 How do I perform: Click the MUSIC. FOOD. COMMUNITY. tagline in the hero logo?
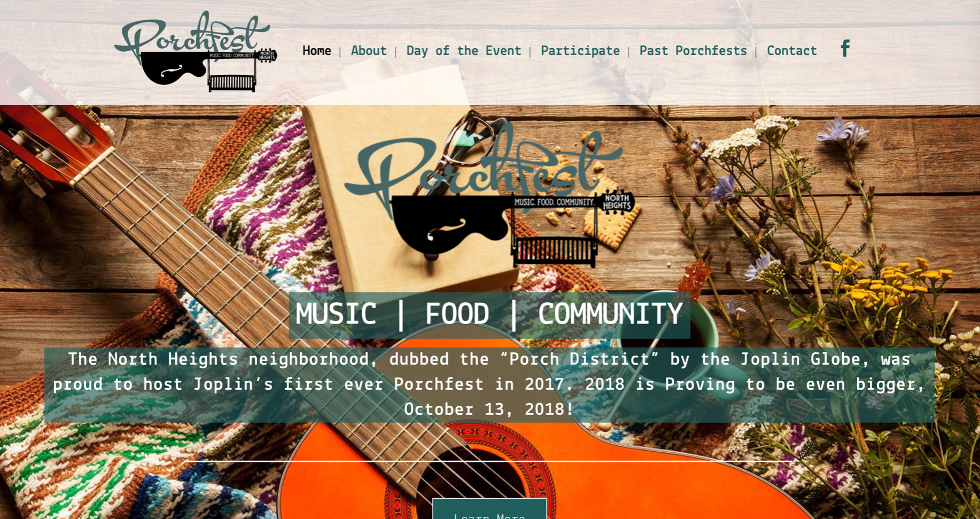coord(554,202)
